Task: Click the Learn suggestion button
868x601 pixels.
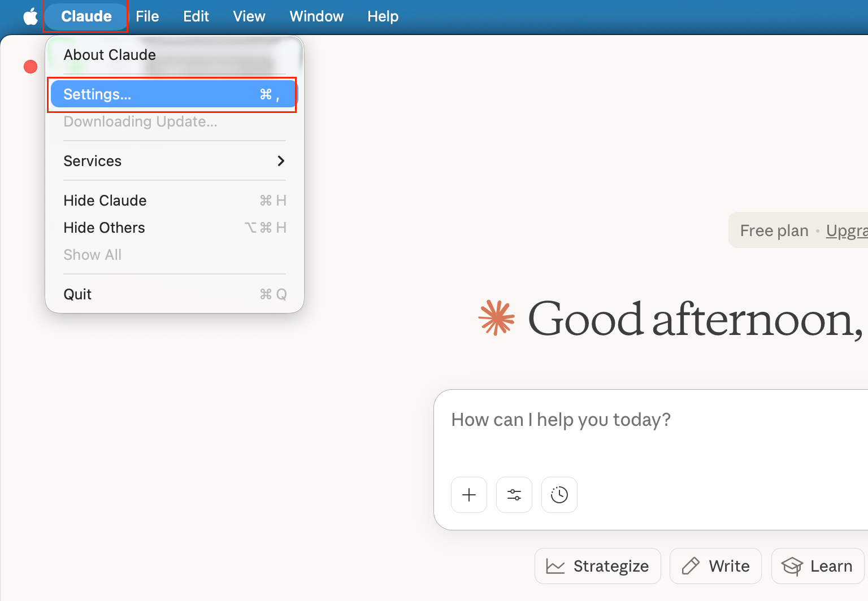Action: [818, 566]
